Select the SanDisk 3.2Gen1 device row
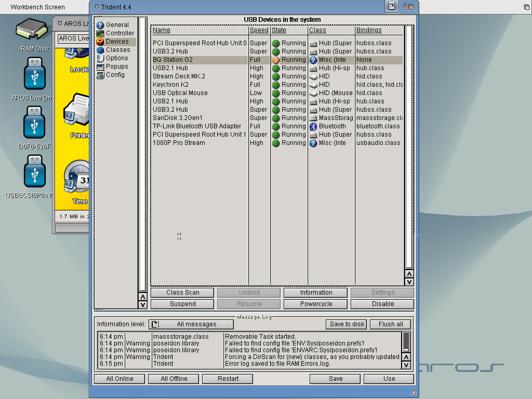532x399 pixels. tap(277, 118)
